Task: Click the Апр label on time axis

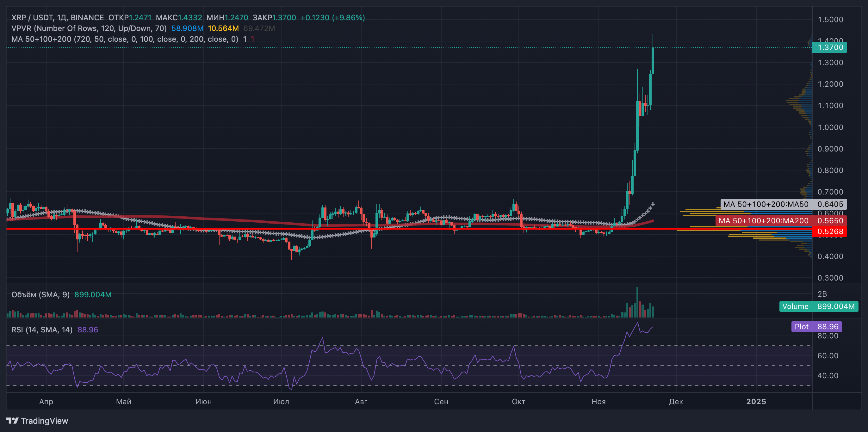Action: (46, 402)
